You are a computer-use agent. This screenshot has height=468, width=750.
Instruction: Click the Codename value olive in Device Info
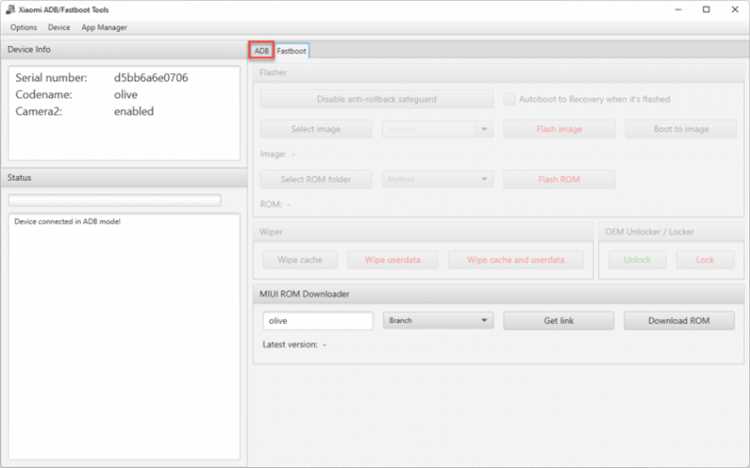(126, 95)
